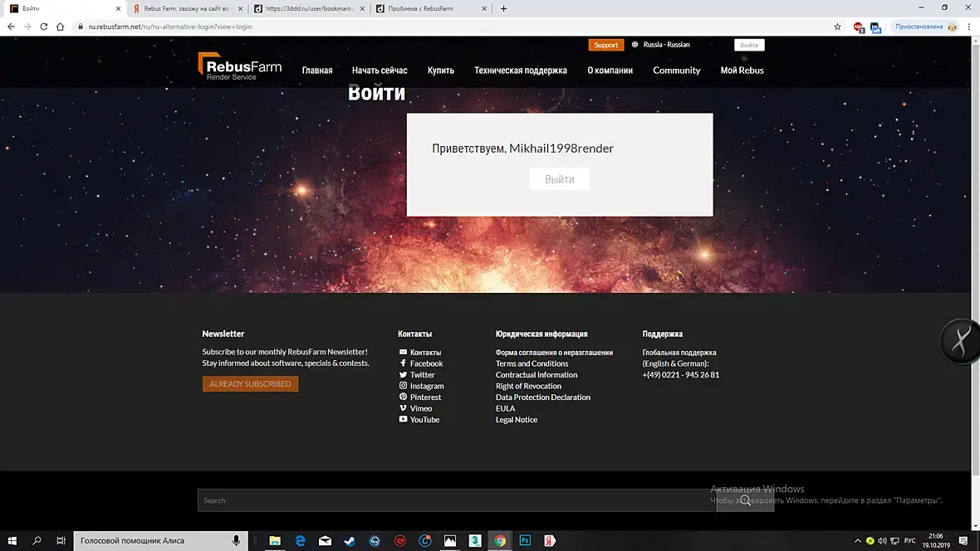This screenshot has width=980, height=551.
Task: Switch to the 'Rebus Farm, захожу на сайт' tab
Action: 186,9
